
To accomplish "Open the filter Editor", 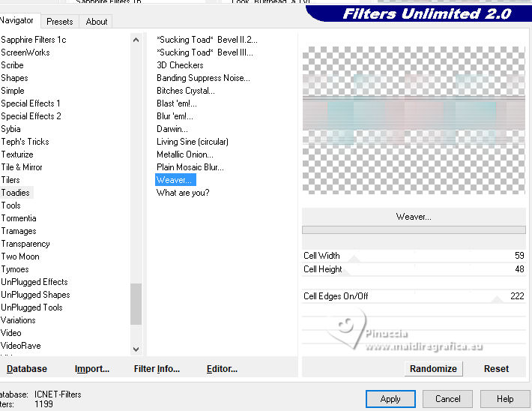I will tap(222, 368).
